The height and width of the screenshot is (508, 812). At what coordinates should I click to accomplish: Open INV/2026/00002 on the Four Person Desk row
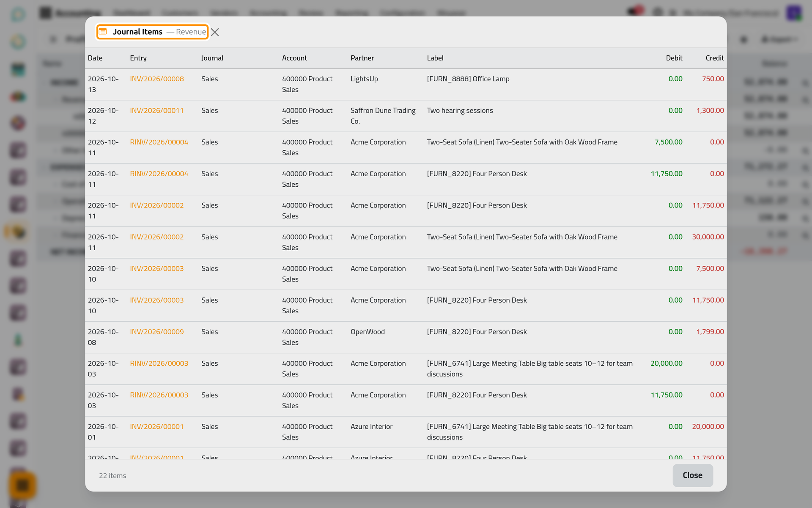coord(157,205)
